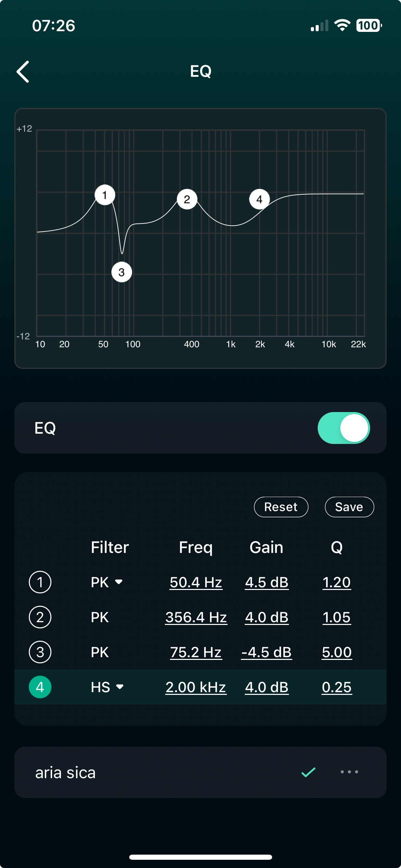
Task: Choose the aria sica preset
Action: click(65, 772)
